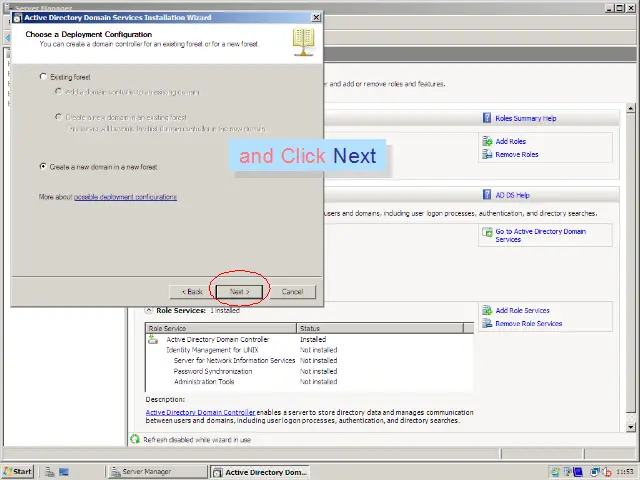Click the Add Role Services icon
The width and height of the screenshot is (640, 480).
tap(487, 310)
